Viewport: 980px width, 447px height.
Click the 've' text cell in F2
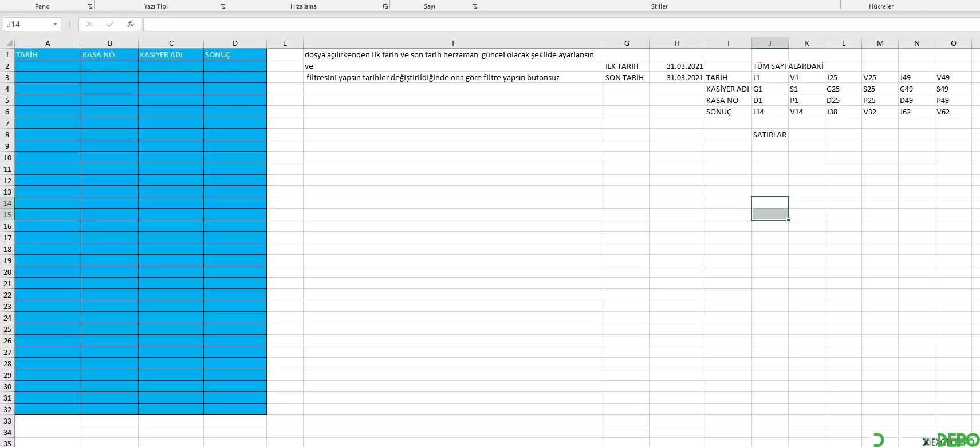click(454, 66)
